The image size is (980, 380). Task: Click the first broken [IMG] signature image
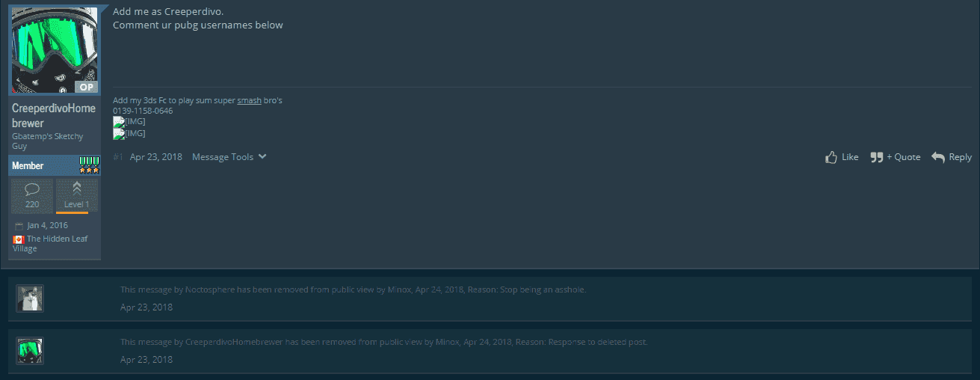click(x=129, y=121)
